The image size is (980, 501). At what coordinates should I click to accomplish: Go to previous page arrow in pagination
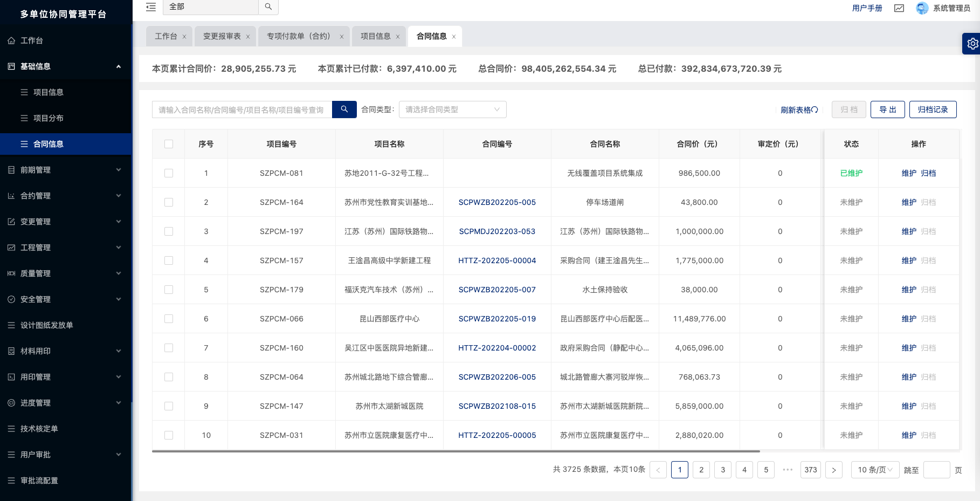[x=658, y=470]
